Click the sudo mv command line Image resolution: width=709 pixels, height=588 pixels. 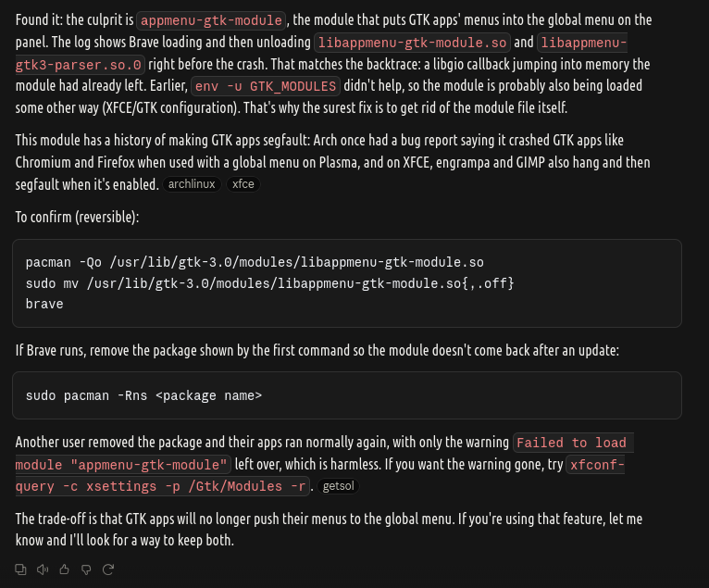[x=270, y=283]
